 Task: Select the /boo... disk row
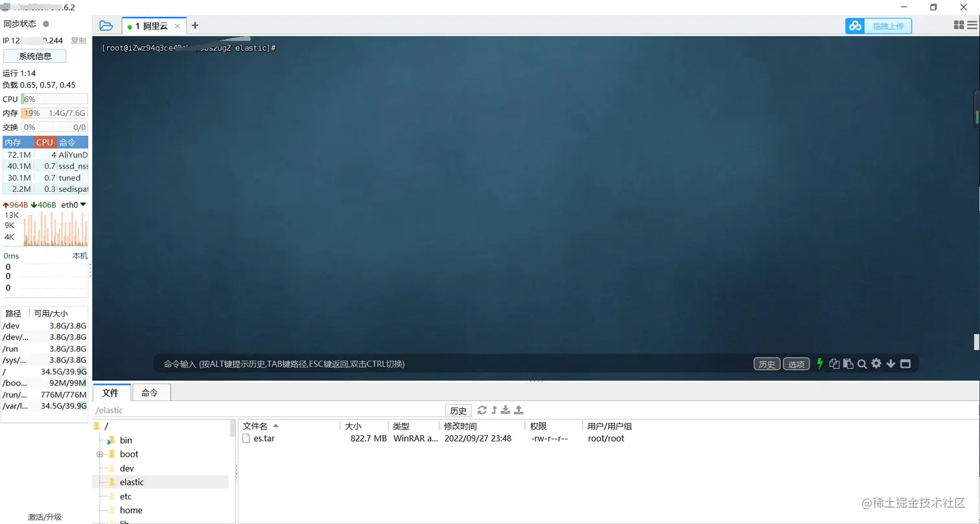pos(45,383)
